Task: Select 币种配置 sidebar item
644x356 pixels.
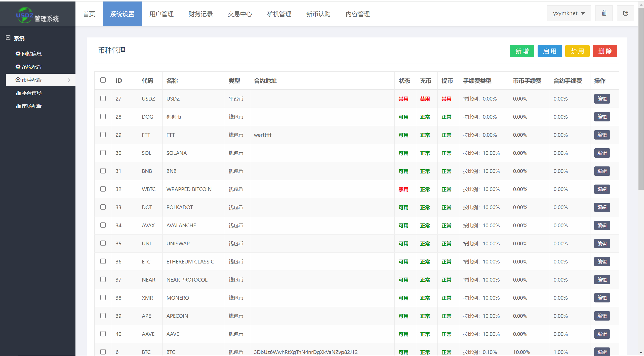Action: pyautogui.click(x=41, y=80)
